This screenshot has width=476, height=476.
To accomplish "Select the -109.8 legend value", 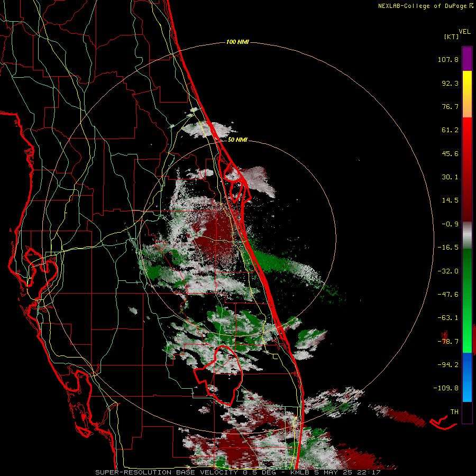I will tap(446, 388).
